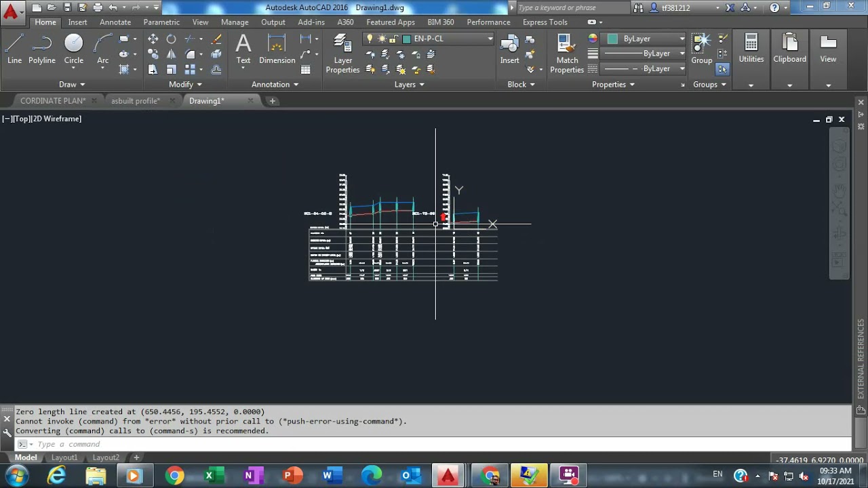The width and height of the screenshot is (868, 488).
Task: Save the drawing from quick access toolbar
Action: pyautogui.click(x=68, y=7)
